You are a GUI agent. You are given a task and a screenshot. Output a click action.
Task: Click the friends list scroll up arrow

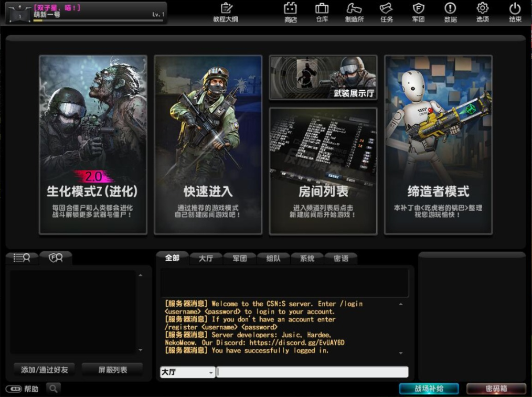(x=141, y=275)
